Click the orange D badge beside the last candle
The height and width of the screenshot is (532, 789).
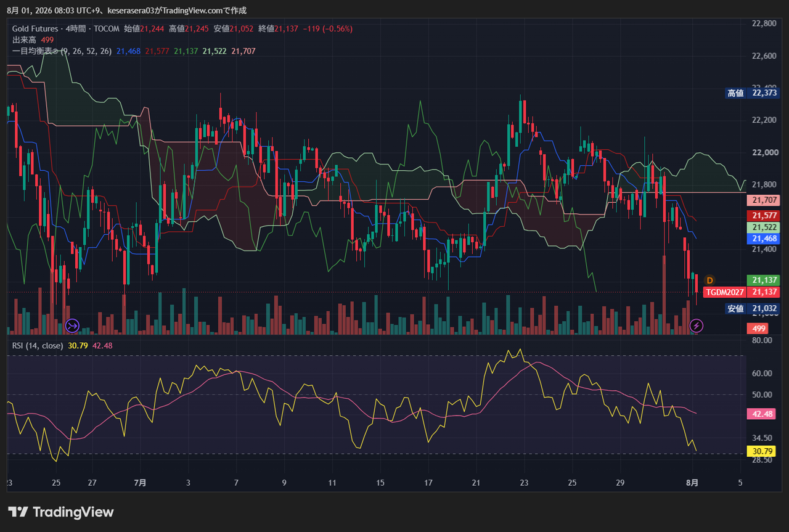(x=709, y=280)
